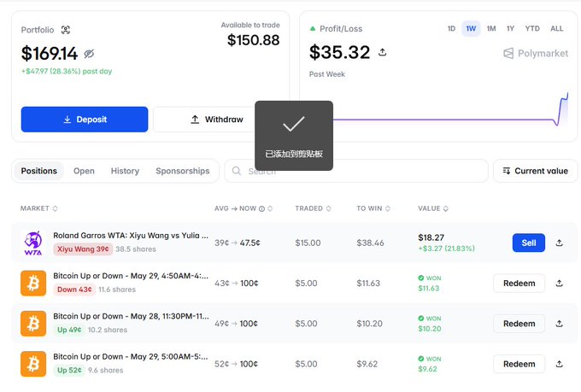Share the $35.32 profit/loss figure

(x=383, y=52)
